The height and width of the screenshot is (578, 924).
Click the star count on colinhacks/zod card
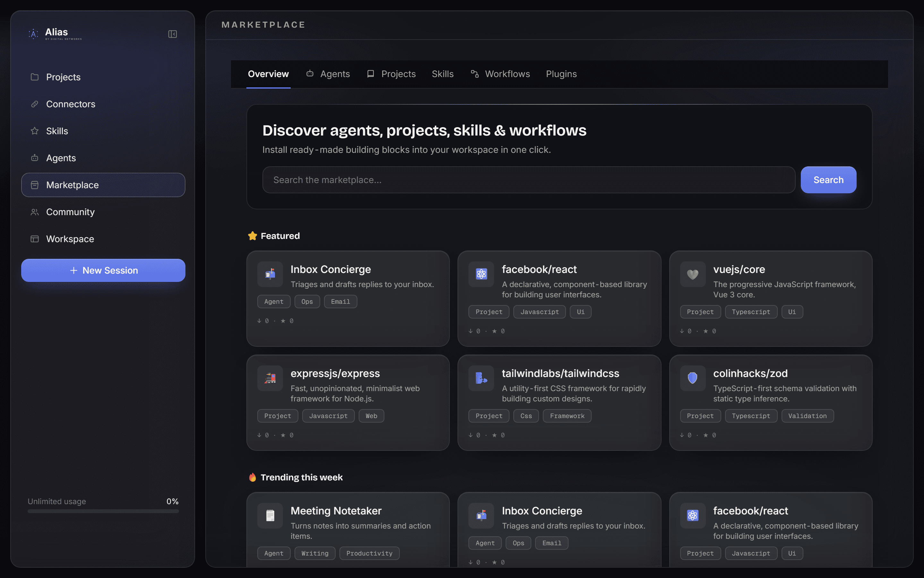click(710, 435)
